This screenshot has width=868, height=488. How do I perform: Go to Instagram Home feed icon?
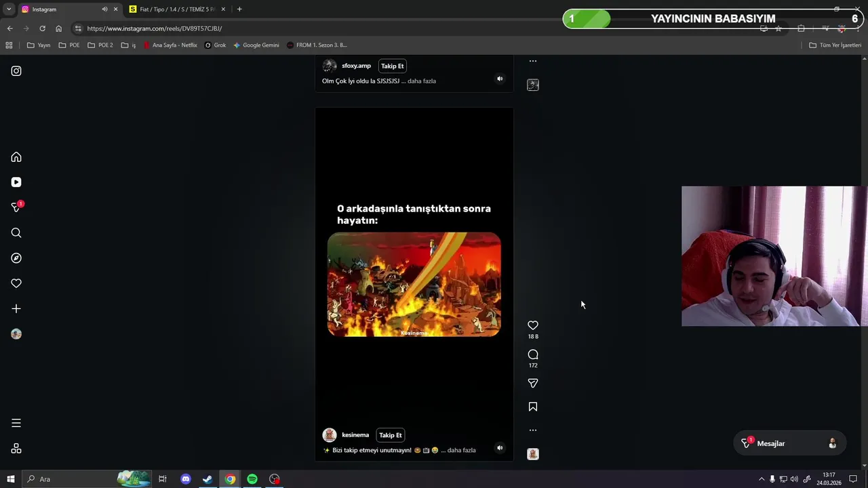point(16,157)
